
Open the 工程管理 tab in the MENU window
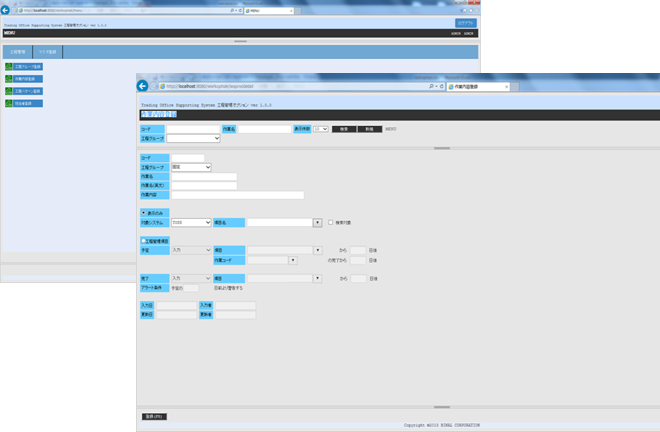pos(17,51)
